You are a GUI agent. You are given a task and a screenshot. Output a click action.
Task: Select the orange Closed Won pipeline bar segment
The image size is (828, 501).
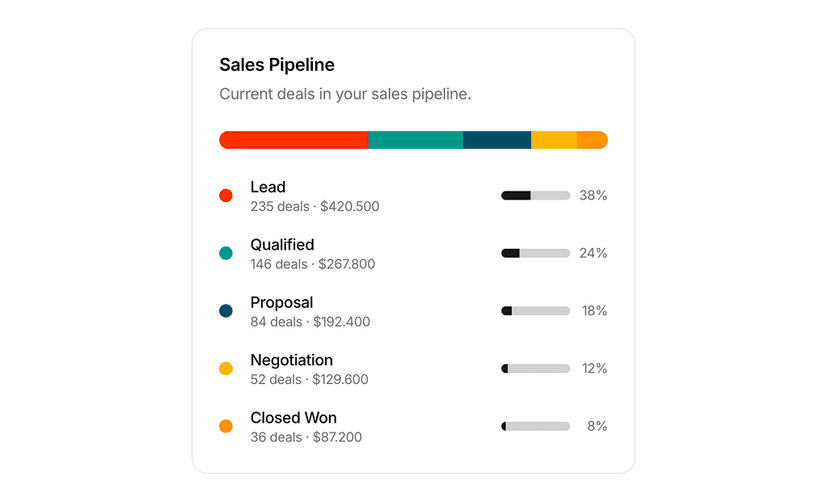click(x=592, y=140)
